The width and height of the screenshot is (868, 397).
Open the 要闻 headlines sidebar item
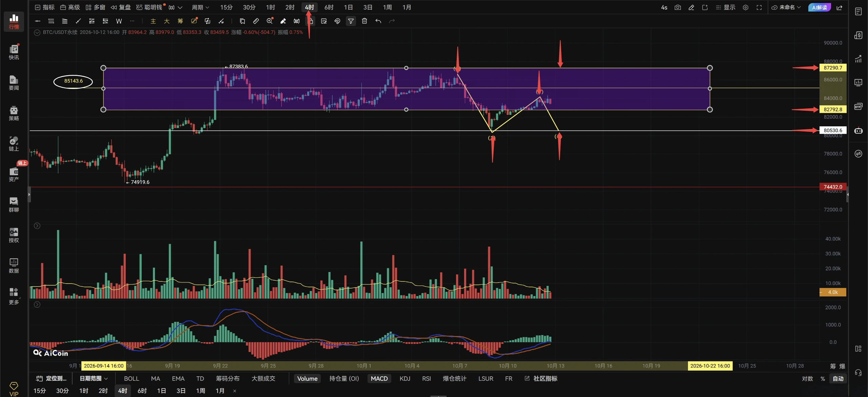14,83
